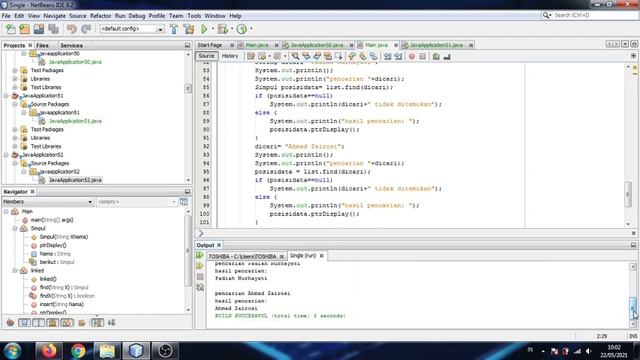Click the Re-run green arrows in Output

[200, 256]
